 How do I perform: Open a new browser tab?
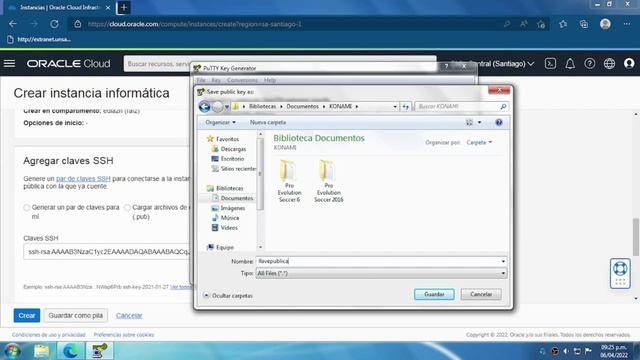coord(124,7)
